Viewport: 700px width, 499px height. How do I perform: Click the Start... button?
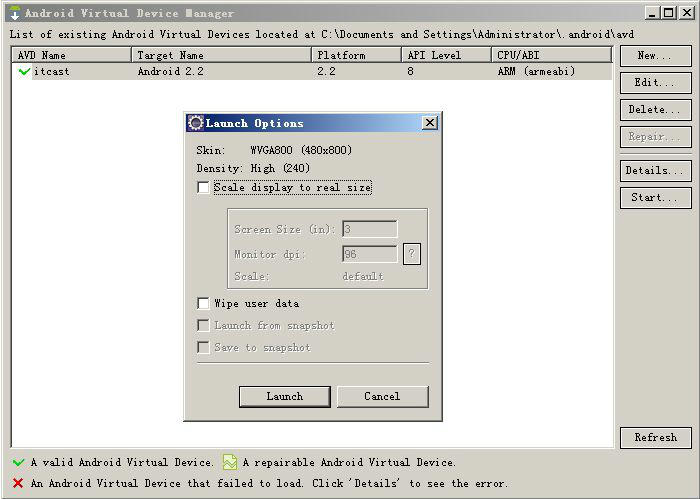[655, 198]
